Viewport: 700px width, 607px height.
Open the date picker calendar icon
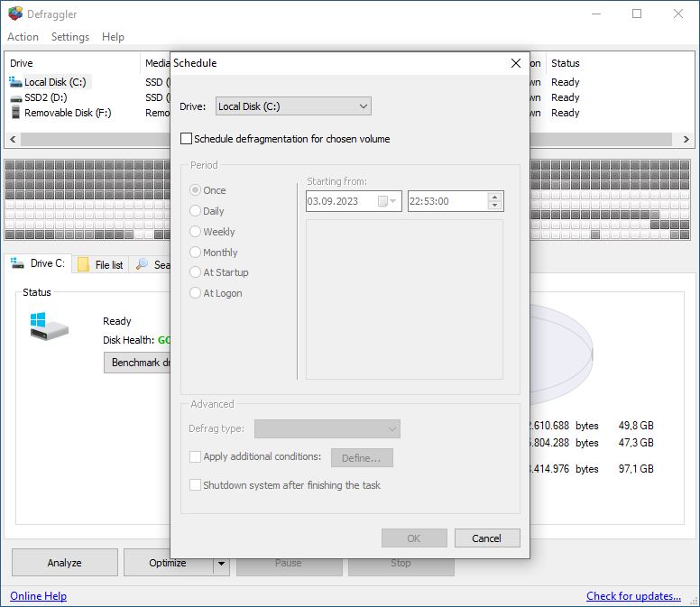(387, 201)
